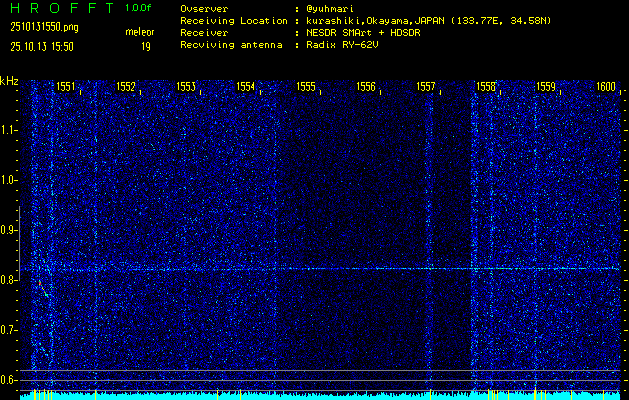Click the meteor count value 19

[x=146, y=47]
